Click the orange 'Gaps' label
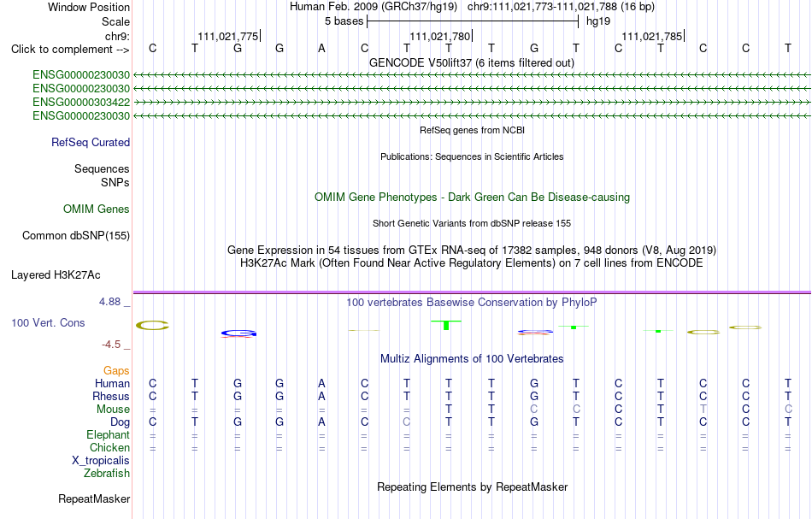Viewport: 812px width, 519px height. click(x=116, y=370)
